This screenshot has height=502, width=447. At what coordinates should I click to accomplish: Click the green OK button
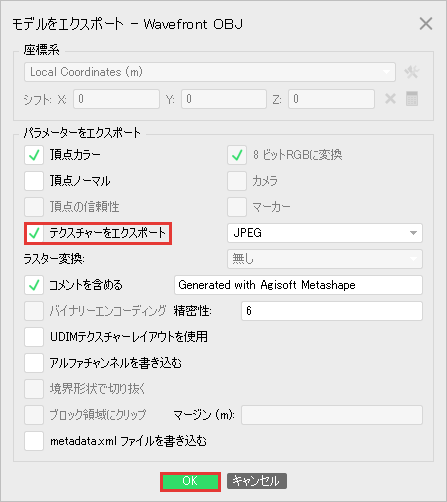point(190,481)
